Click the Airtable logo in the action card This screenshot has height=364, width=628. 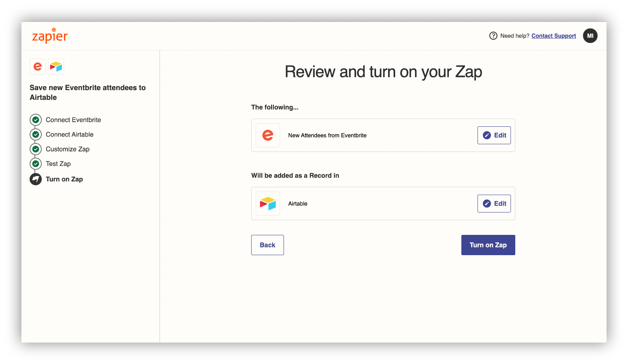(268, 204)
